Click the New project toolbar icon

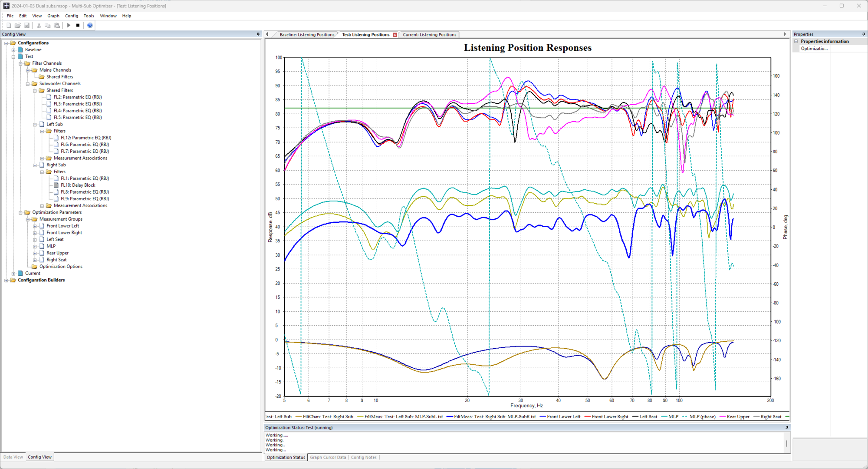(9, 25)
